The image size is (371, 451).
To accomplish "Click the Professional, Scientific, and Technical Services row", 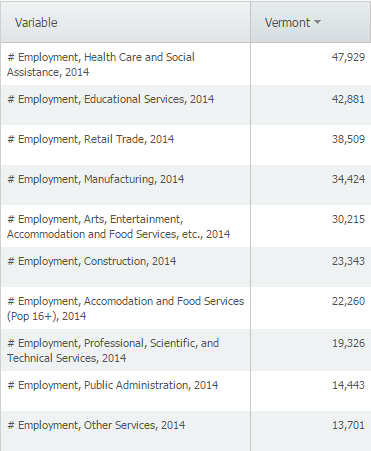I will (185, 350).
